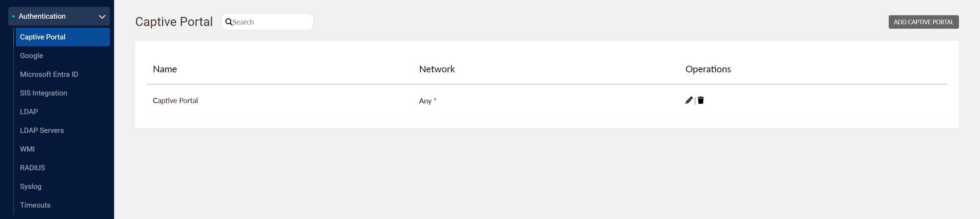Open the Authentication menu header
980x219 pixels.
tap(42, 16)
